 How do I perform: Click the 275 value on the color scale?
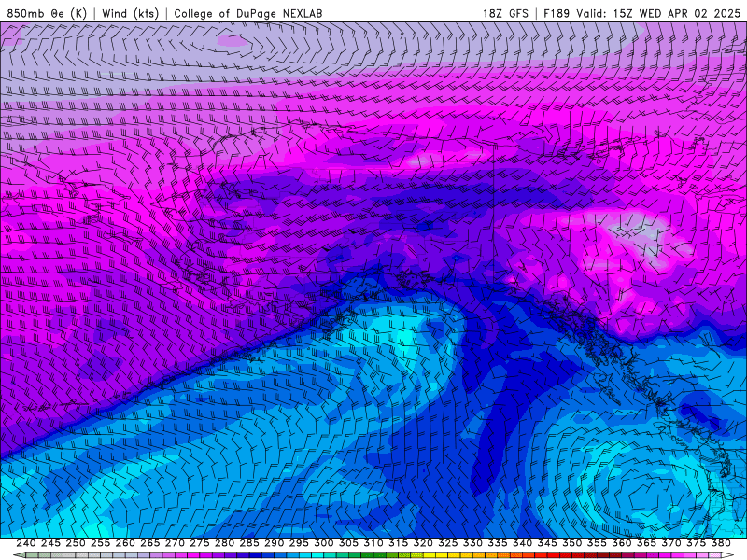tap(199, 543)
